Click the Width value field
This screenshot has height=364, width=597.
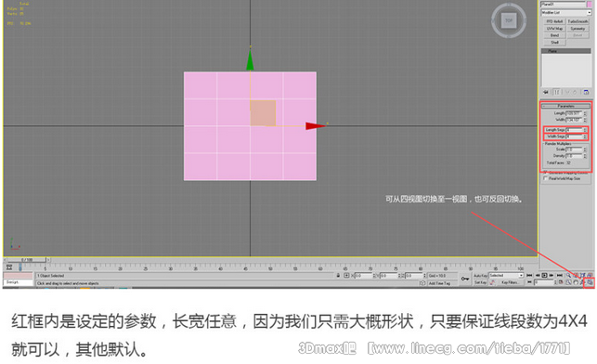point(574,120)
